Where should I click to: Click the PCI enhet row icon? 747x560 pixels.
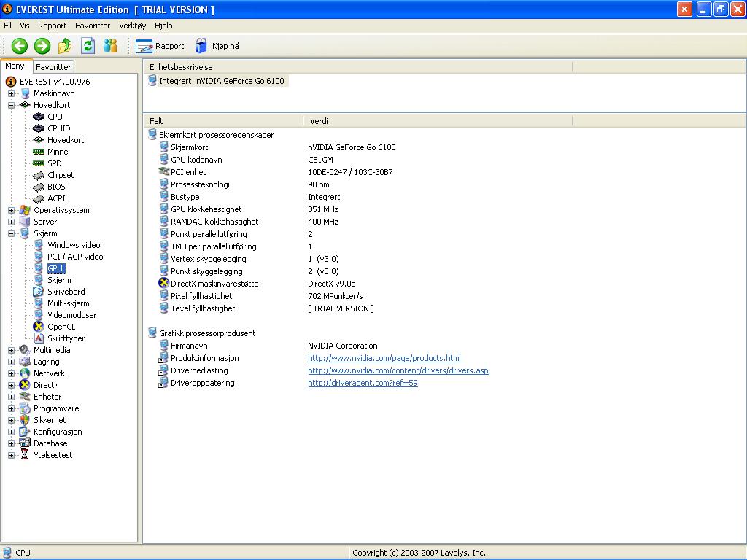163,172
